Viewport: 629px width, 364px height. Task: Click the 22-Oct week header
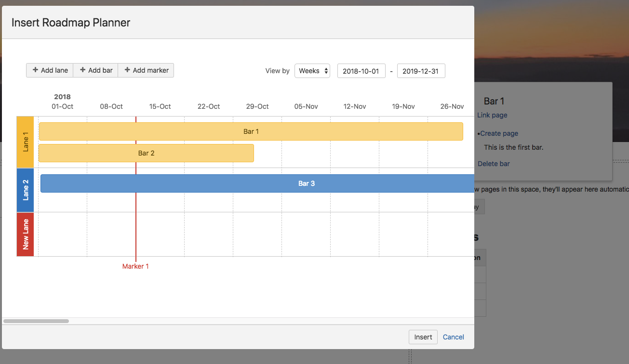209,106
